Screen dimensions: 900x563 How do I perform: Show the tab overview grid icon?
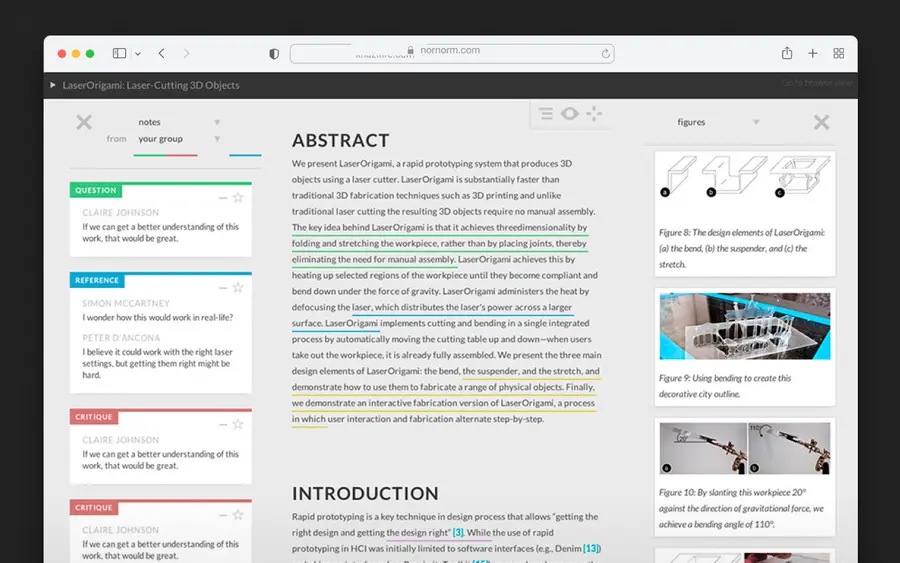tap(839, 53)
